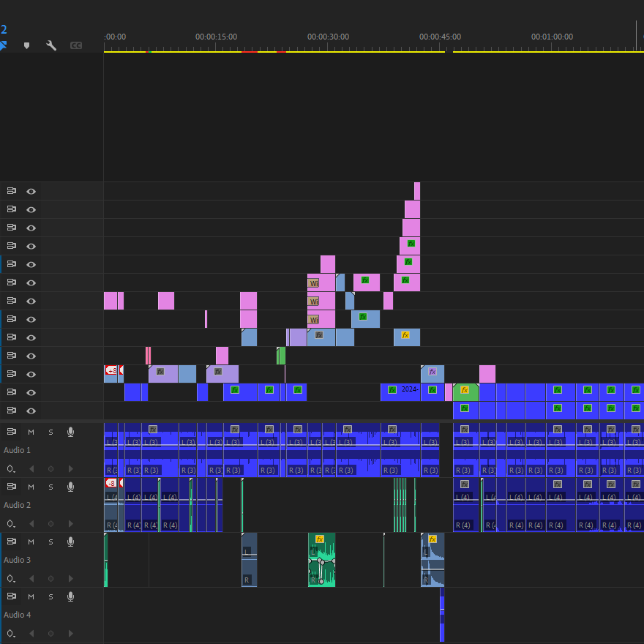The image size is (644, 644).
Task: Toggle eye on the topmost video track
Action: pyautogui.click(x=31, y=191)
